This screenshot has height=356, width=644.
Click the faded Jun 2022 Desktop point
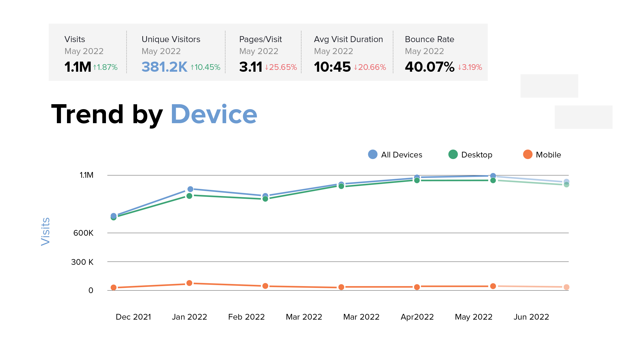(566, 185)
